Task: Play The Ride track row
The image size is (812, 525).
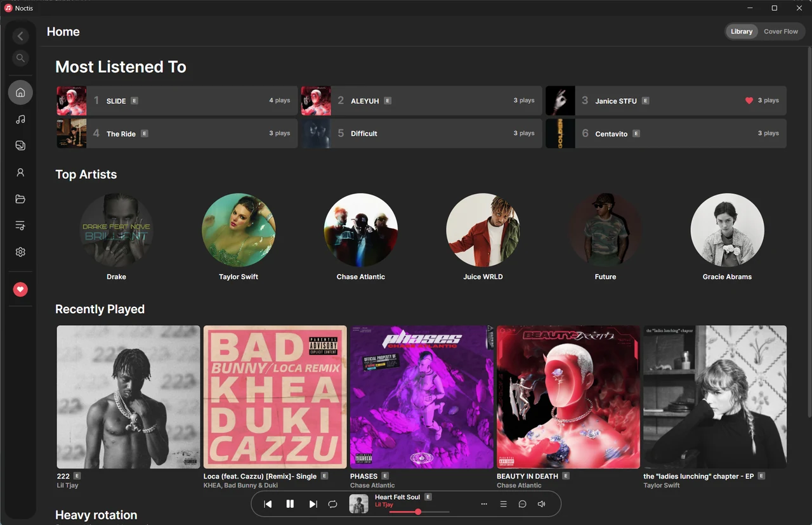Action: (x=177, y=133)
